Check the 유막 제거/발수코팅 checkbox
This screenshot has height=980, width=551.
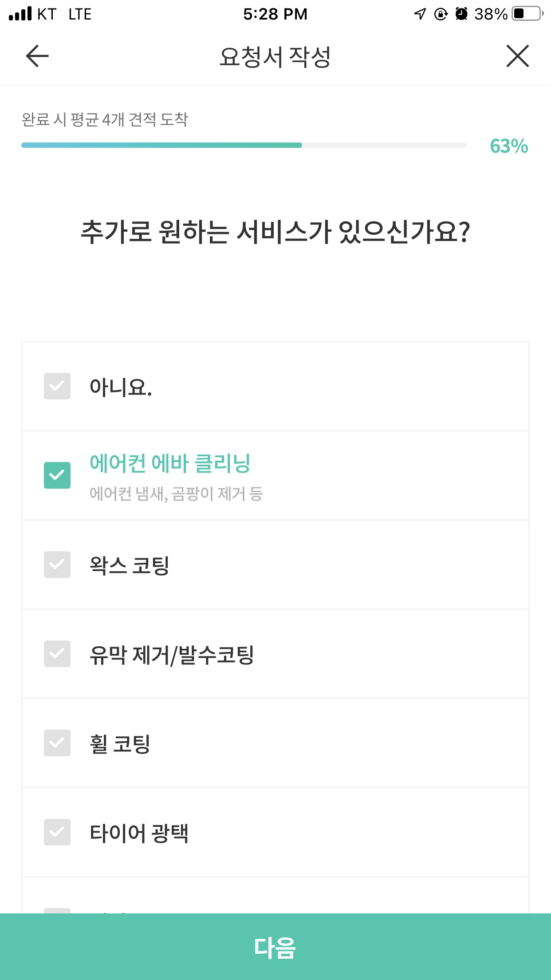point(57,654)
